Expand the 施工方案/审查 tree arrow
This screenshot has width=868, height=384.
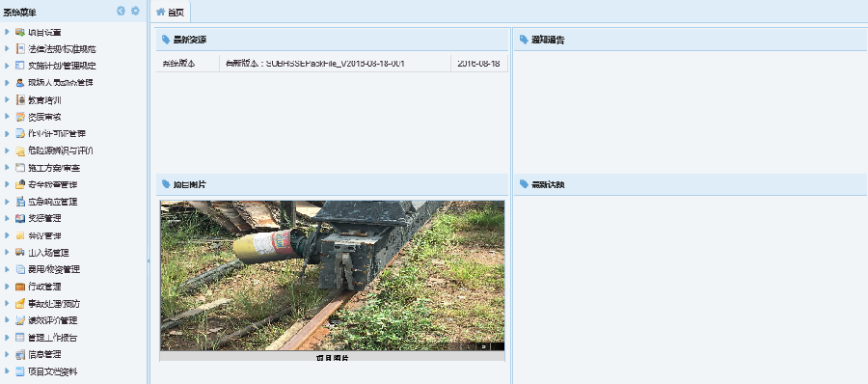(7, 167)
